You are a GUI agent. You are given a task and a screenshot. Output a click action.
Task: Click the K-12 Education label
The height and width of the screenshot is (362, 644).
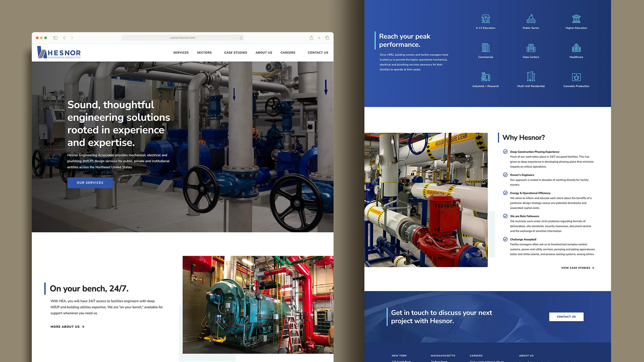coord(486,28)
